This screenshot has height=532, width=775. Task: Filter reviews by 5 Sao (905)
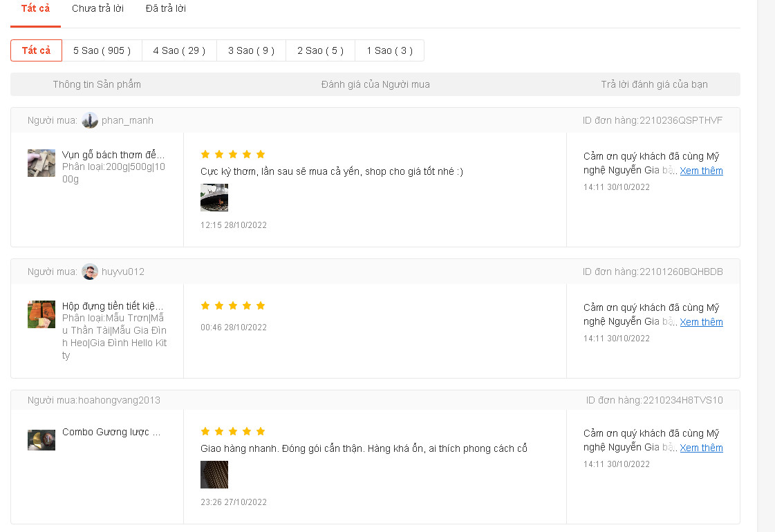(102, 50)
